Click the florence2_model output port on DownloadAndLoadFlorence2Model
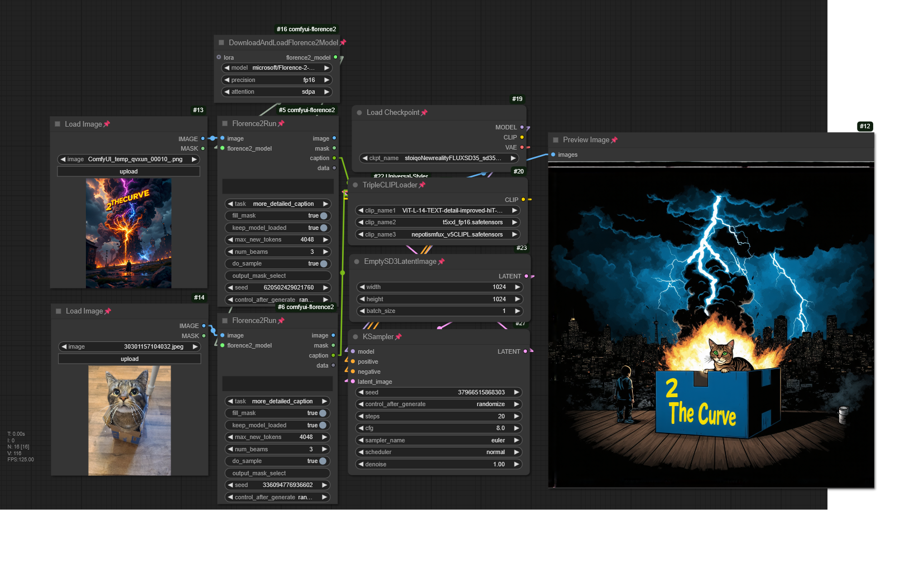Viewport: 924px width, 569px height. coord(335,57)
